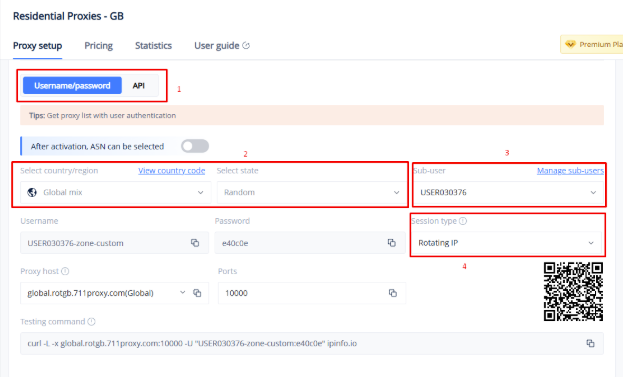Click the Proxy host info icon
The width and height of the screenshot is (627, 378).
click(x=65, y=271)
